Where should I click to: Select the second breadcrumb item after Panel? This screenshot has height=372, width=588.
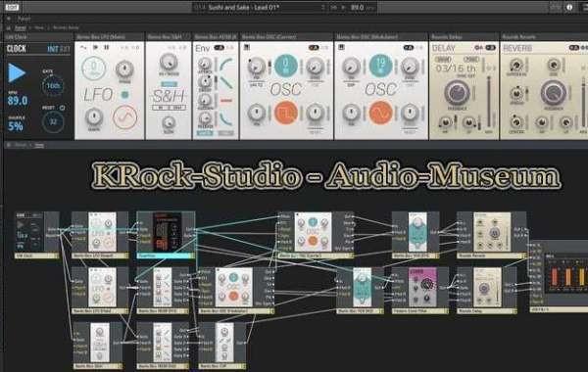click(x=38, y=27)
